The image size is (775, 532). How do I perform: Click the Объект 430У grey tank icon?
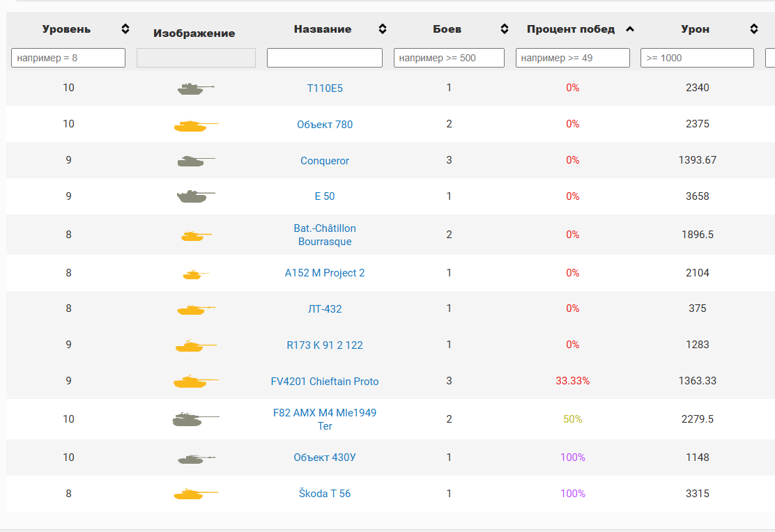(196, 459)
